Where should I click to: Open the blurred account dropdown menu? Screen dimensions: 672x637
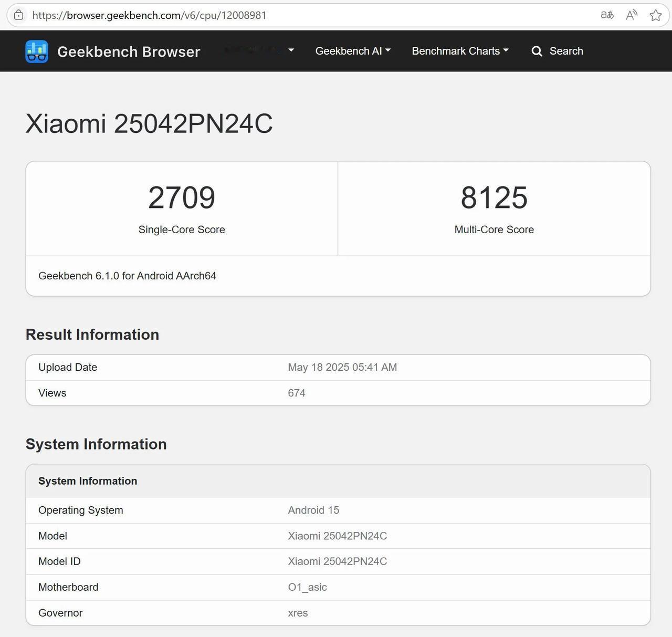[x=259, y=50]
